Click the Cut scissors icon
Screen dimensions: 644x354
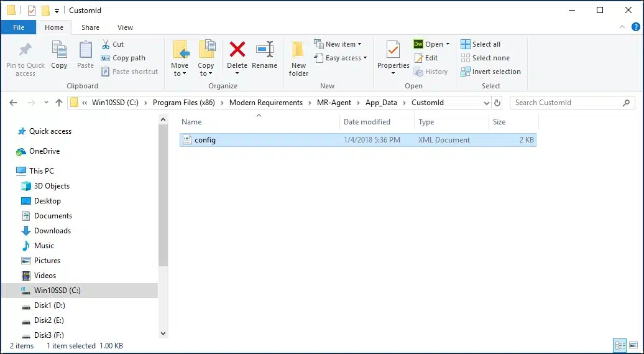click(x=105, y=44)
